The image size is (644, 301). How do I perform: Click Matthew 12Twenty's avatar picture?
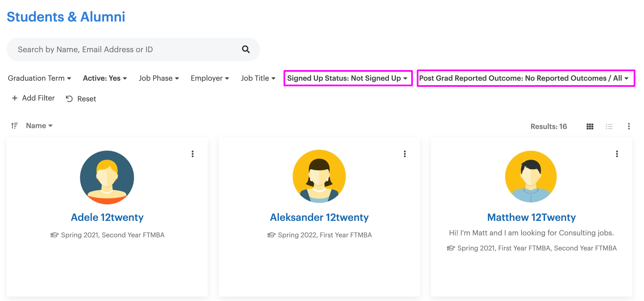531,176
